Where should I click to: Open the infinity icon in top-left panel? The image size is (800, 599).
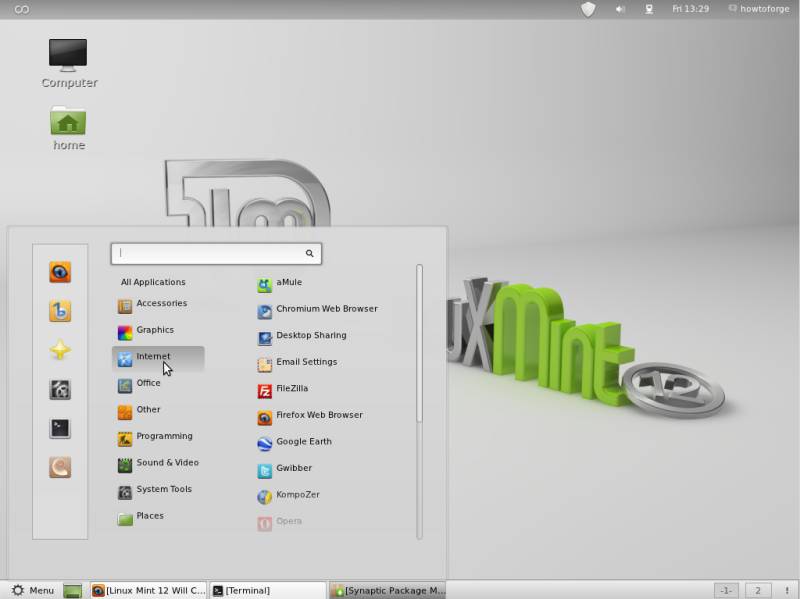(21, 9)
